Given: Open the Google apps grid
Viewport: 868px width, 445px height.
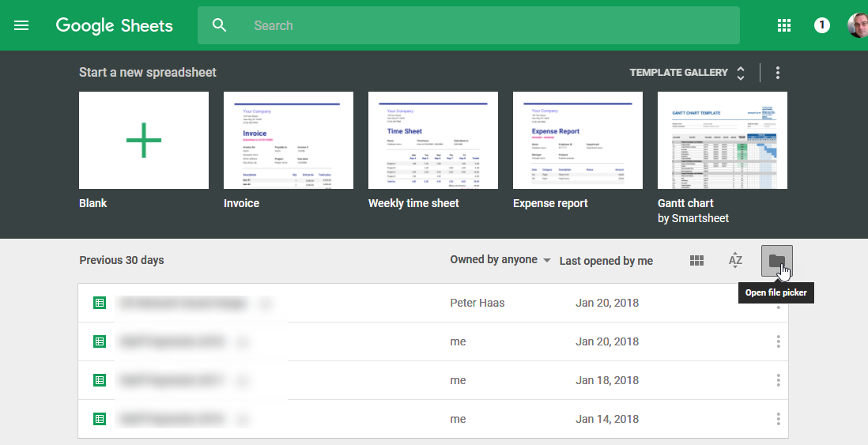Looking at the screenshot, I should coord(784,25).
